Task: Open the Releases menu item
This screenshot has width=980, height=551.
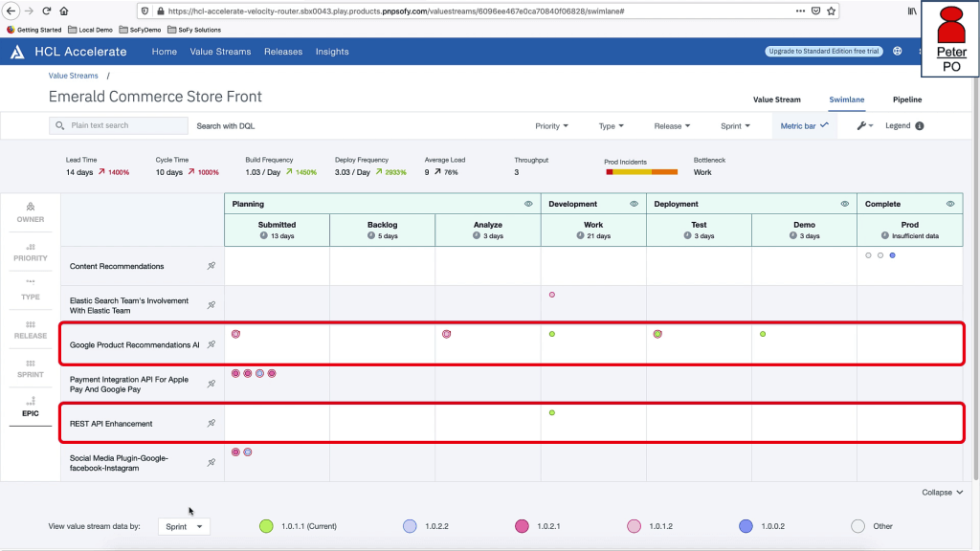Action: (282, 52)
